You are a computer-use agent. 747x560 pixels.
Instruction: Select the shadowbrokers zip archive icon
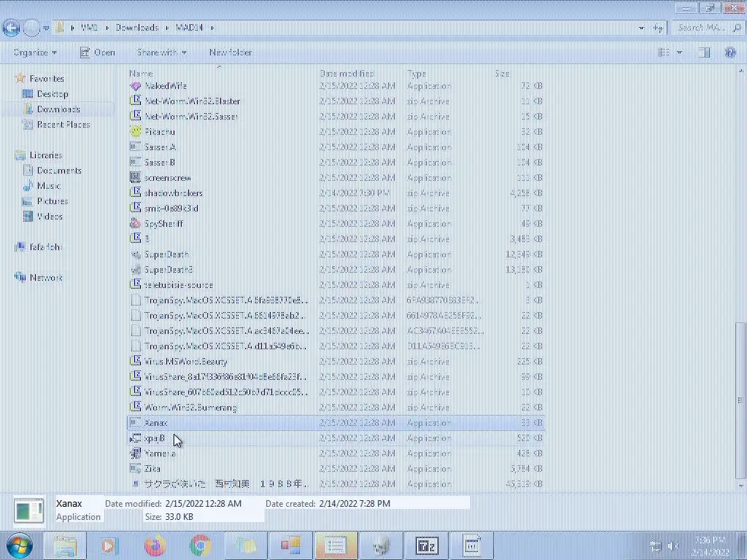click(x=136, y=192)
